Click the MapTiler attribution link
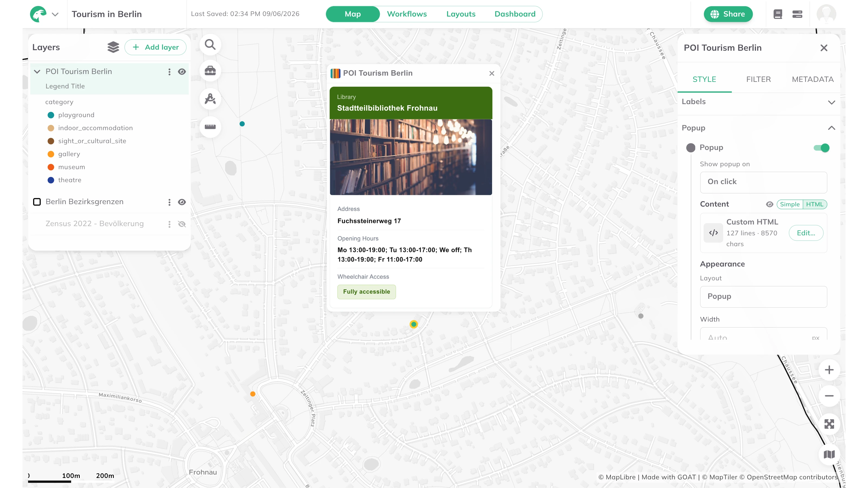868x488 pixels. tap(720, 477)
